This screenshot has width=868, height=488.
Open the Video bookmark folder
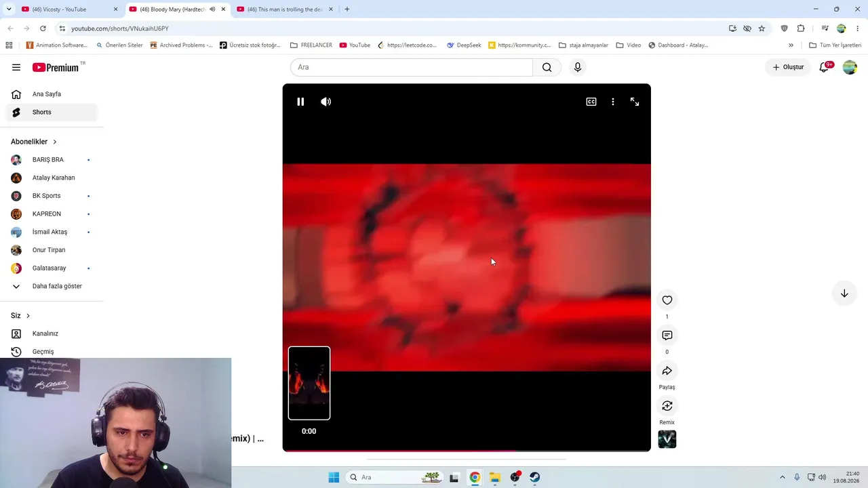tap(629, 45)
